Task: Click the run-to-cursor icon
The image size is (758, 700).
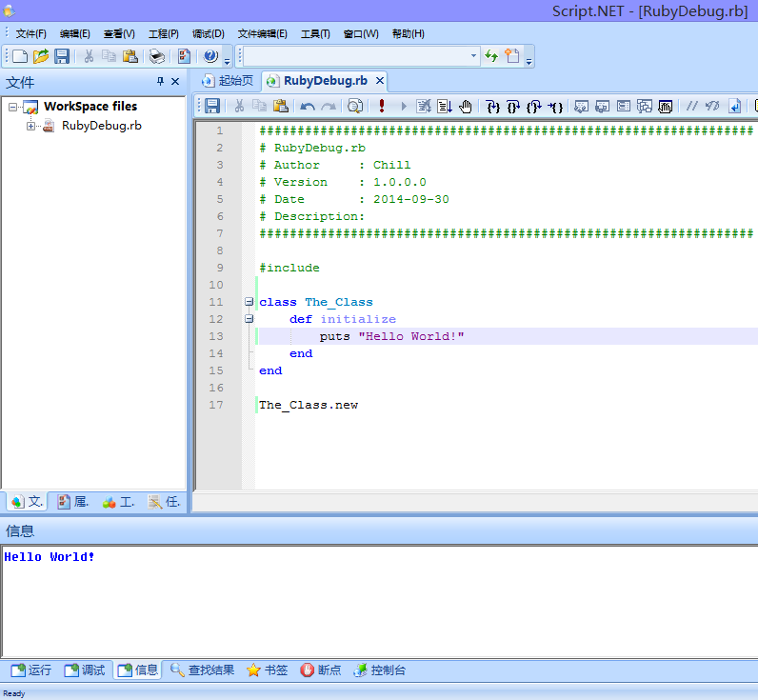Action: point(445,106)
